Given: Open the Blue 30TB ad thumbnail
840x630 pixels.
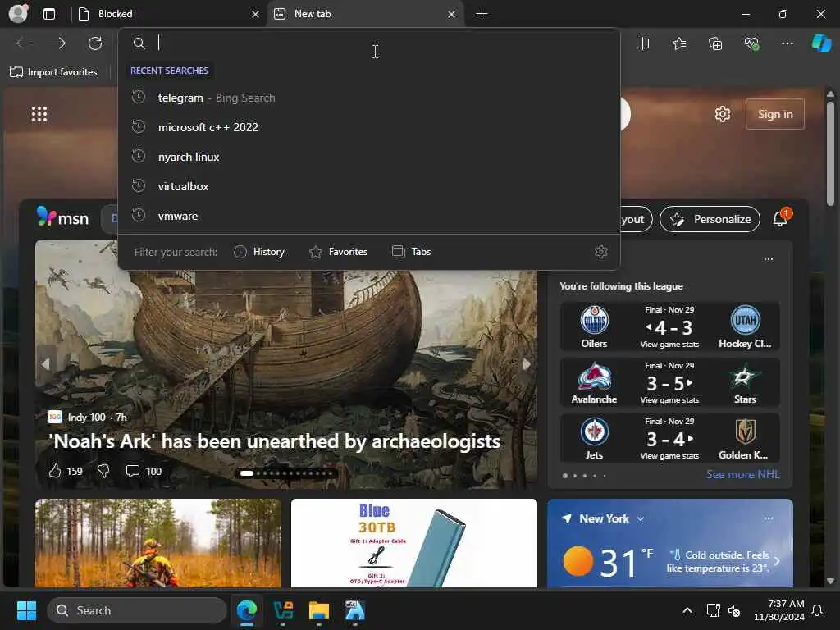Looking at the screenshot, I should pyautogui.click(x=413, y=543).
